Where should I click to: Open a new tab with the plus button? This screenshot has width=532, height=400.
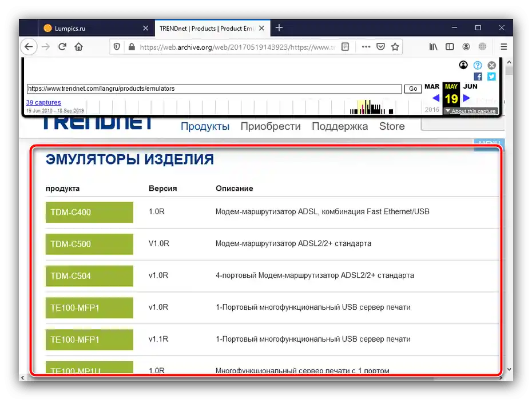(x=279, y=28)
